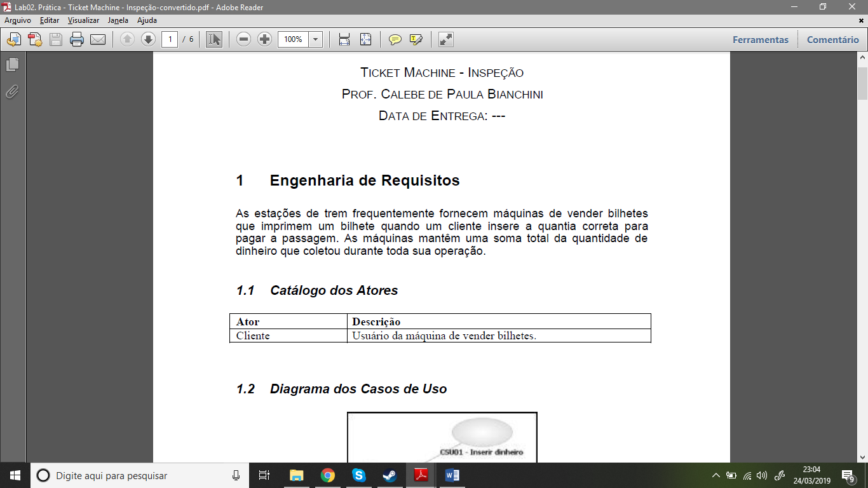Zoom in with the plus button
This screenshot has height=488, width=868.
[265, 39]
